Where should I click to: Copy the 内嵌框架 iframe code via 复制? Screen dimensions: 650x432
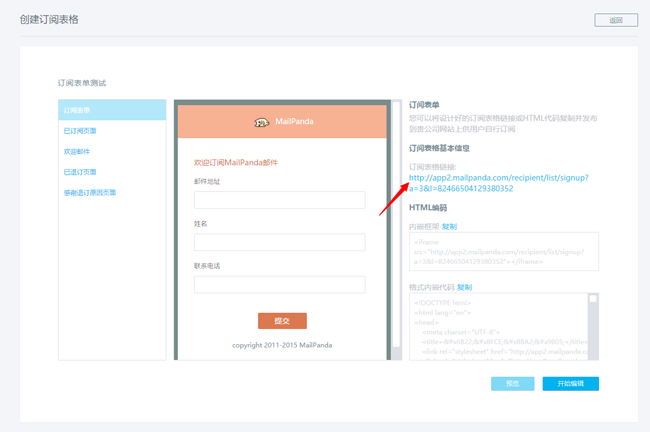tap(449, 227)
